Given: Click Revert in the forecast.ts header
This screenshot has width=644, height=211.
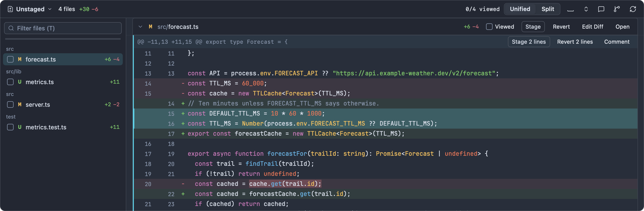Looking at the screenshot, I should 561,27.
